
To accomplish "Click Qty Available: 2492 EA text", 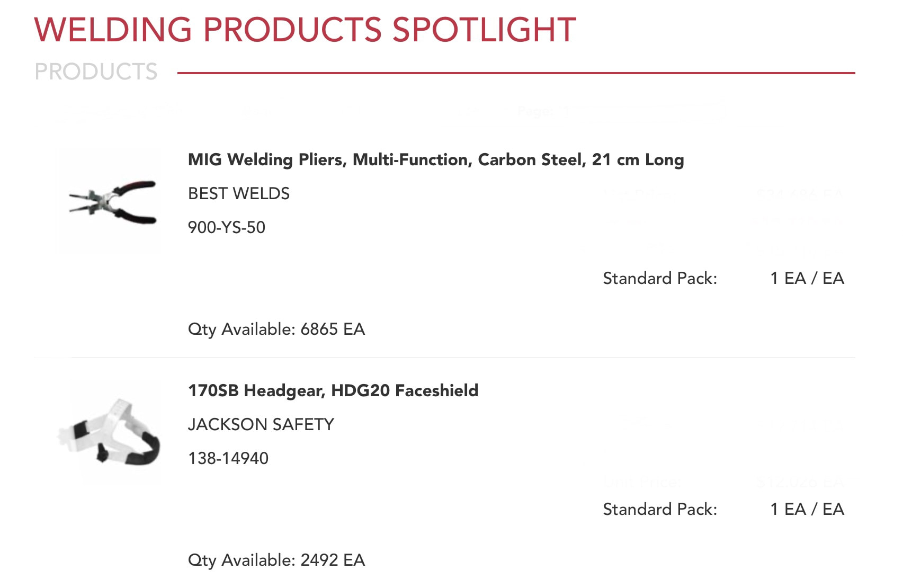I will [276, 560].
